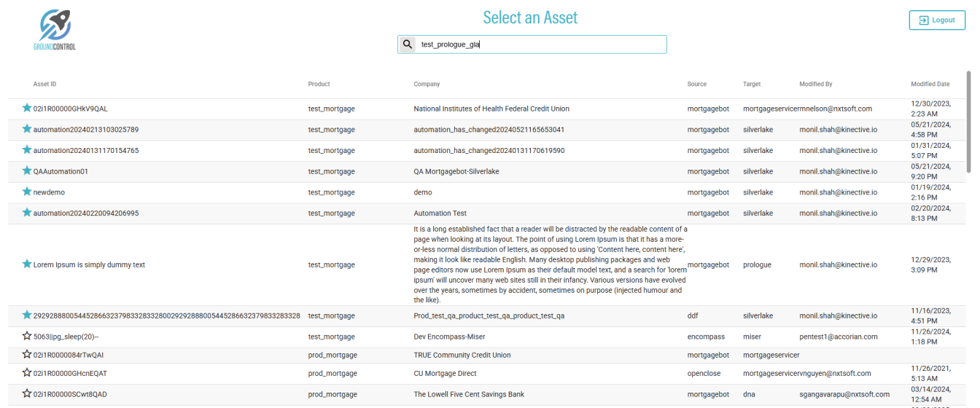Favorite asset 02i1R0000084rTwQAI with star
980x408 pixels.
pyautogui.click(x=27, y=355)
